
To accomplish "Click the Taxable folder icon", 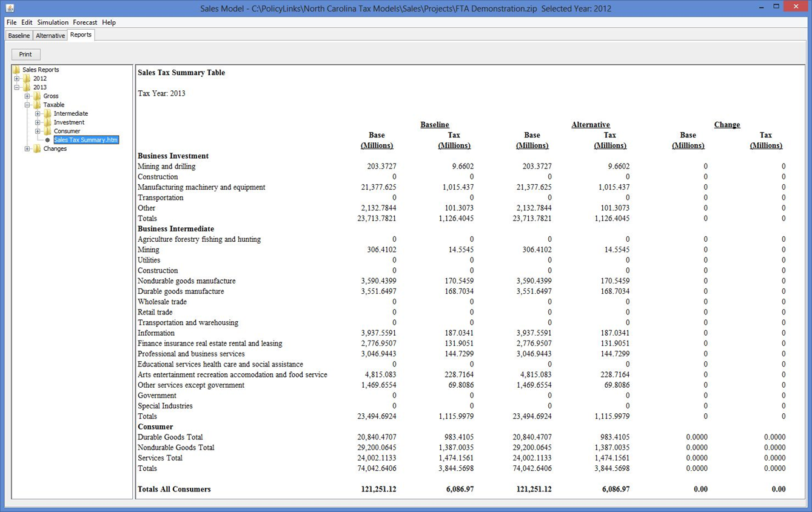I will click(x=38, y=105).
